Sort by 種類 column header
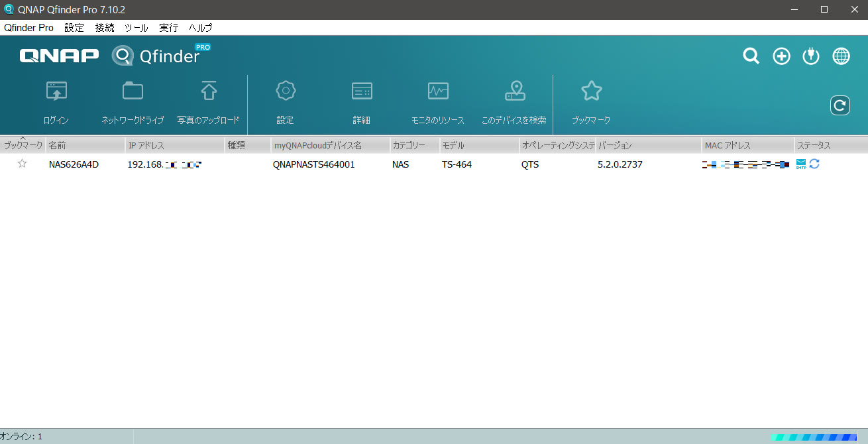The image size is (868, 444). pyautogui.click(x=248, y=145)
